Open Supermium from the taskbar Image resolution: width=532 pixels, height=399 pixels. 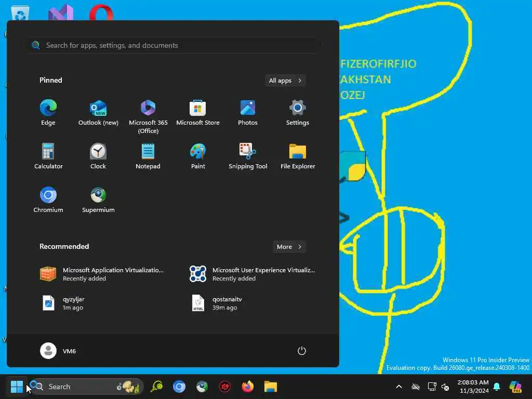click(x=202, y=387)
